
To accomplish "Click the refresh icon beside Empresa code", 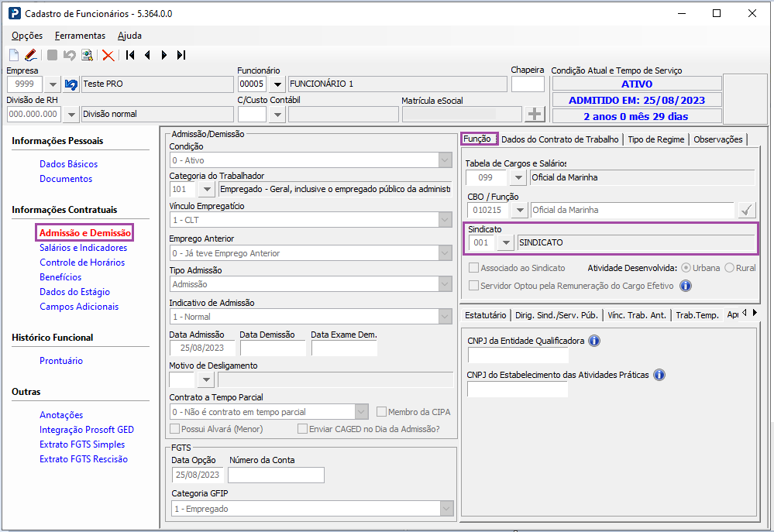I will click(71, 84).
